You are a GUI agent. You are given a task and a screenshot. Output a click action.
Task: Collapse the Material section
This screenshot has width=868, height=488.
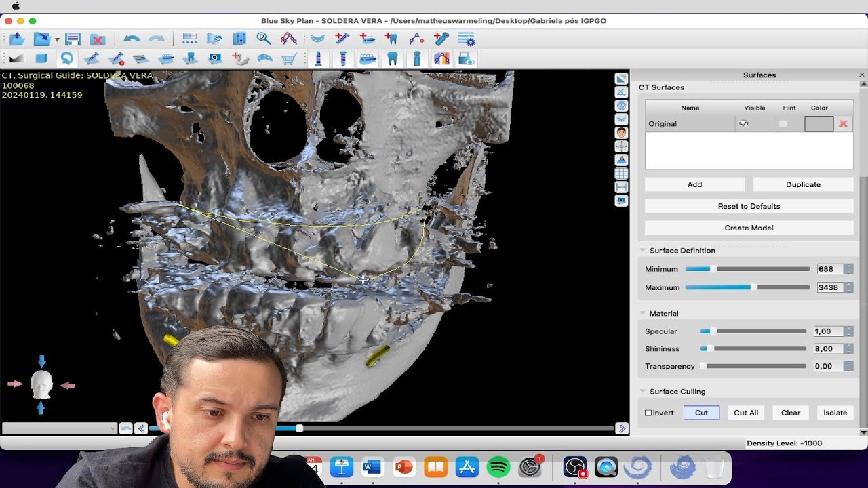coord(643,314)
